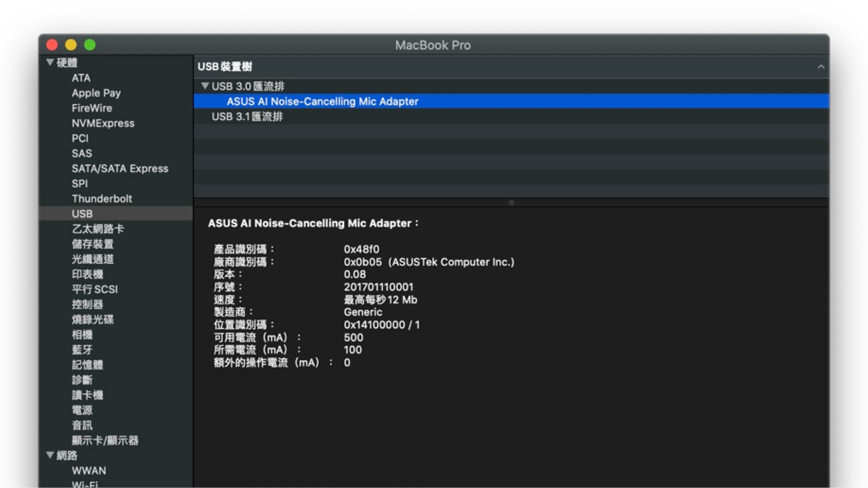This screenshot has height=488, width=868.
Task: Open SATA/SATA Express entry
Action: click(x=120, y=168)
